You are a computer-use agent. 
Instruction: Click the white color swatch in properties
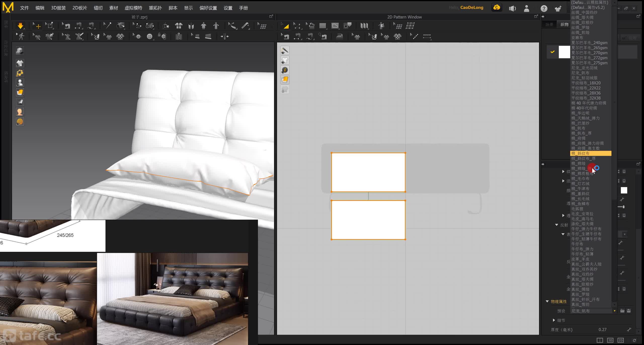pyautogui.click(x=624, y=190)
